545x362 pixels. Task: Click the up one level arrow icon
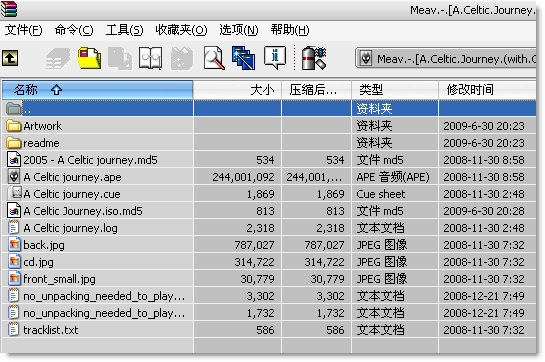[10, 58]
